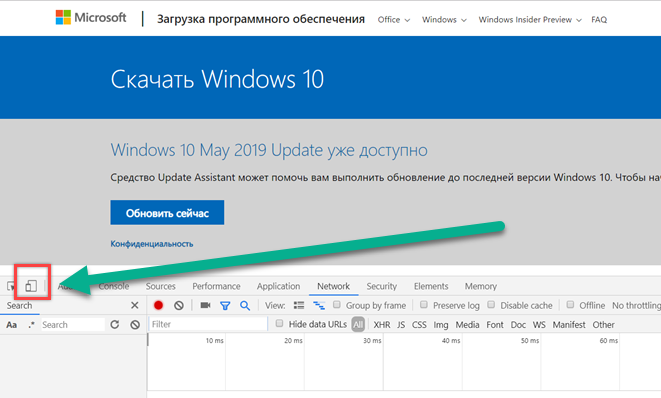Toggle capture screenshots camera icon
The height and width of the screenshot is (398, 661).
point(205,305)
